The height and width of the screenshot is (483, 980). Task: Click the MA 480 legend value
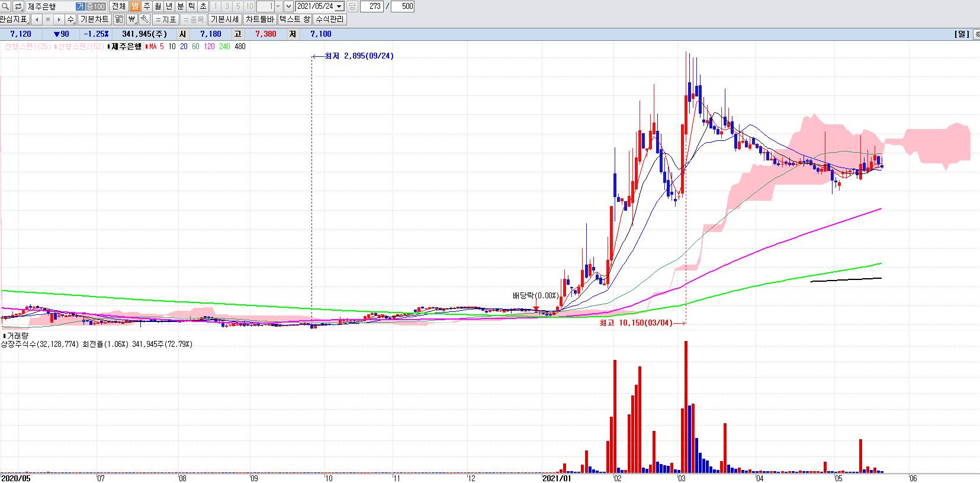(x=240, y=47)
